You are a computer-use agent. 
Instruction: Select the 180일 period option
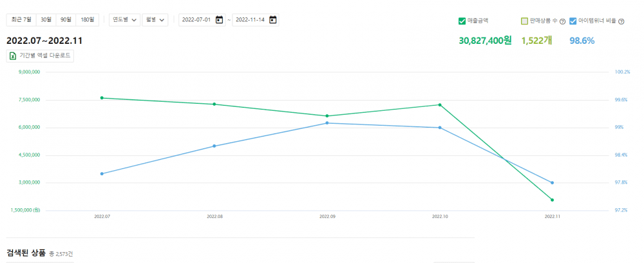click(88, 20)
